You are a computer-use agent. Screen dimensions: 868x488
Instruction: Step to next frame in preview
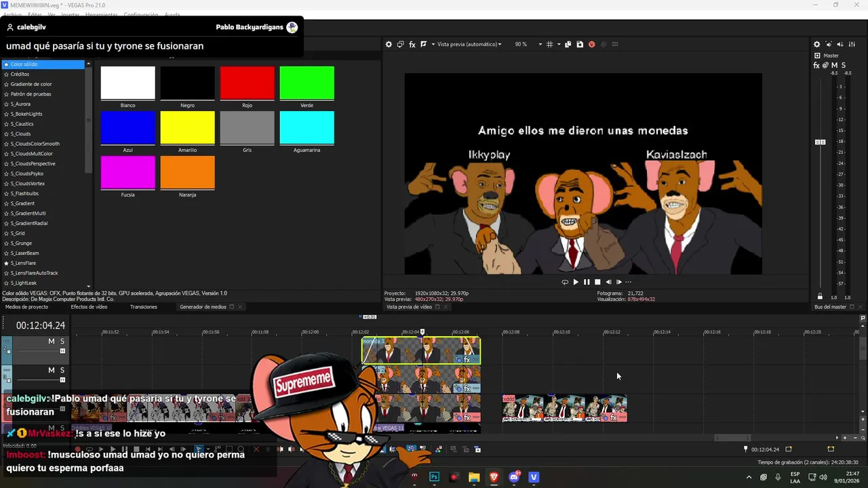618,282
